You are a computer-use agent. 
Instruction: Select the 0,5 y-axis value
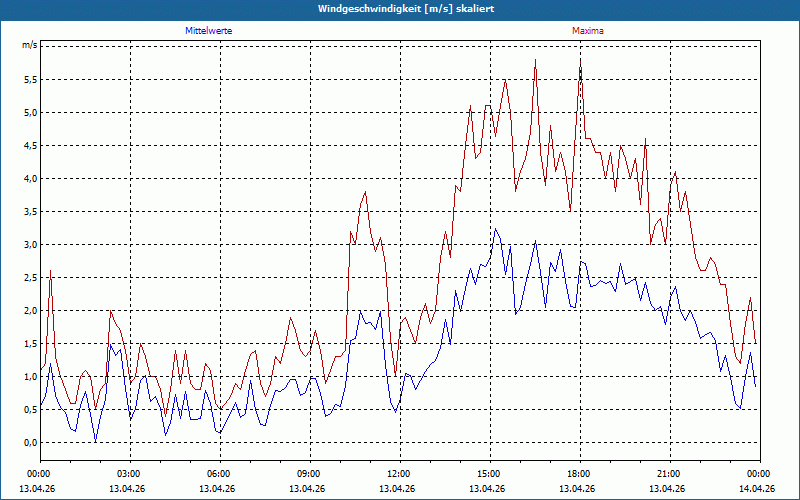[31, 410]
